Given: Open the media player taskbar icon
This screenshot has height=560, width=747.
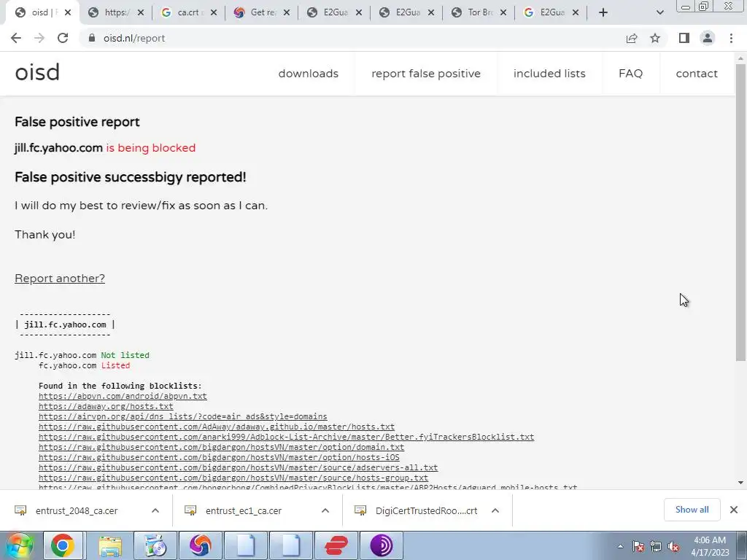Looking at the screenshot, I should pos(155,545).
